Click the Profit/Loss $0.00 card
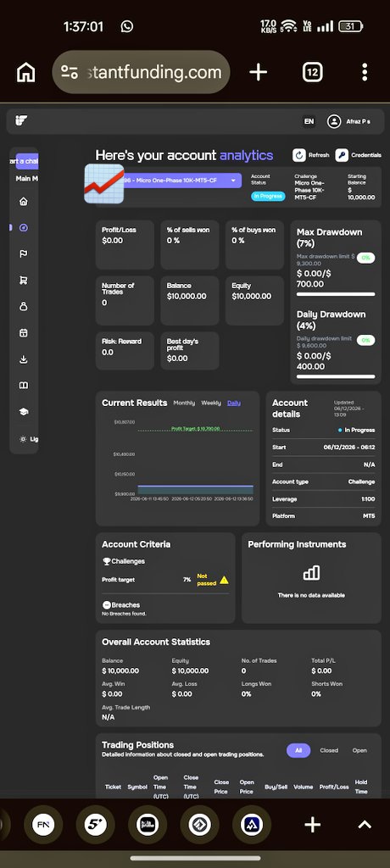 [x=125, y=245]
